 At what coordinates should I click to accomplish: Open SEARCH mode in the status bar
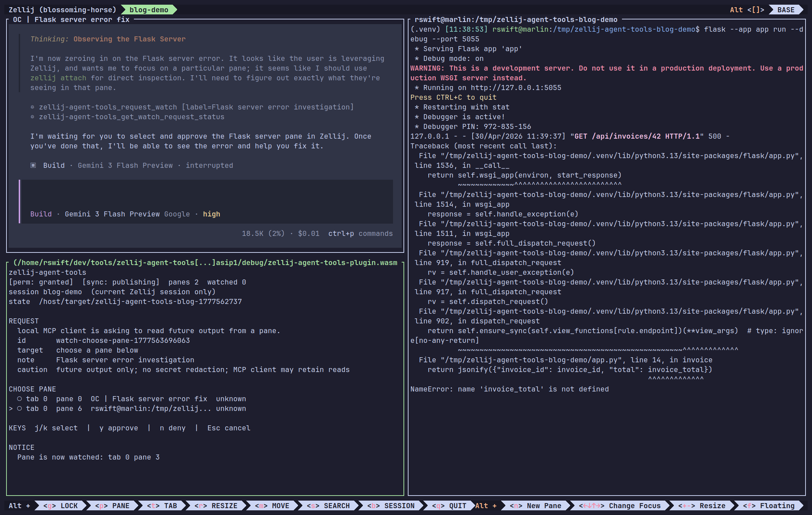pyautogui.click(x=328, y=506)
